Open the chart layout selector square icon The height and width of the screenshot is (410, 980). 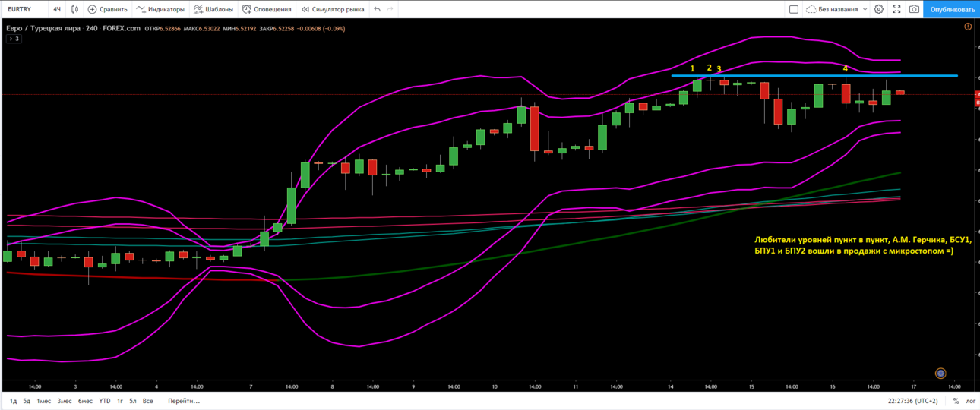[x=794, y=9]
